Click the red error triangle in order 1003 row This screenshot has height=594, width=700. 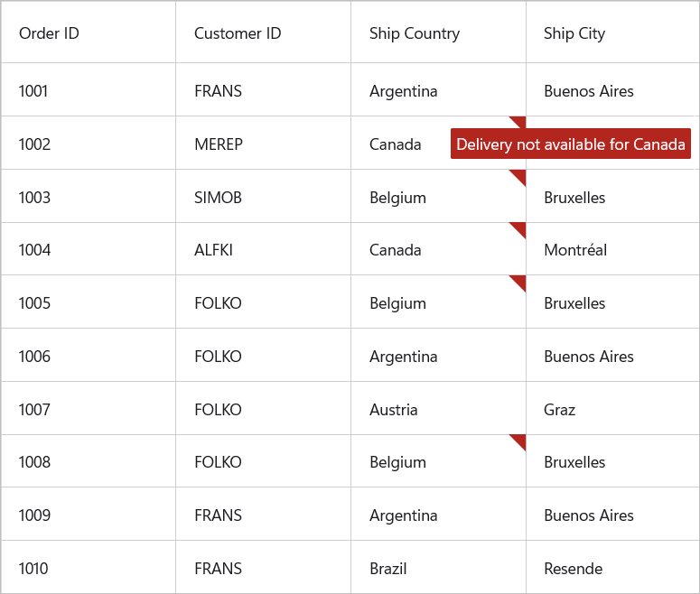click(519, 175)
